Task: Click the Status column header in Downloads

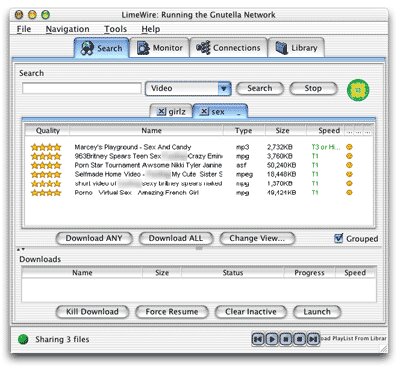Action: tap(233, 273)
